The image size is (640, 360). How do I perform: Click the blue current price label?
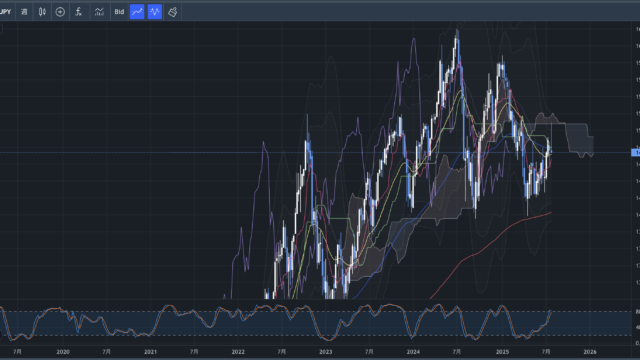636,153
